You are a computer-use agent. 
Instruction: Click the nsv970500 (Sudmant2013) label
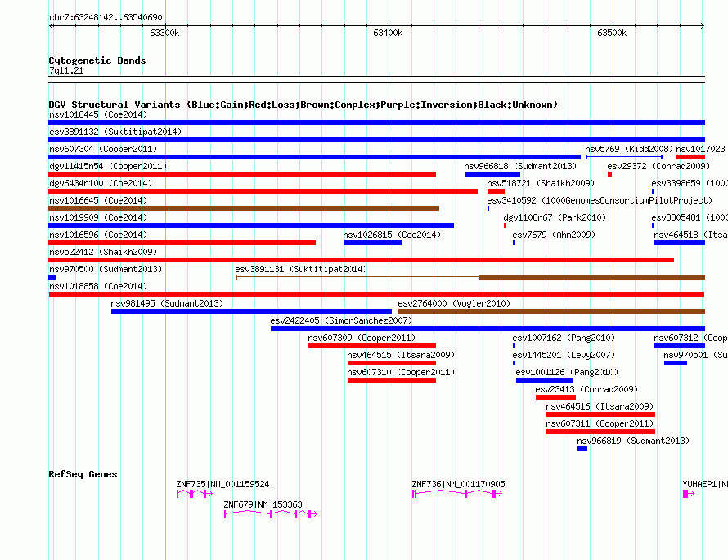[106, 269]
